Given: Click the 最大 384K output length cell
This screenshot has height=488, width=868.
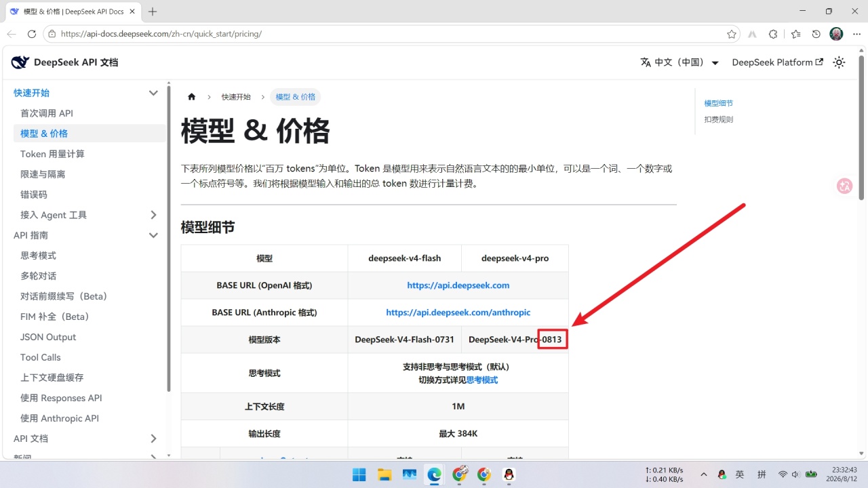Looking at the screenshot, I should (x=458, y=434).
